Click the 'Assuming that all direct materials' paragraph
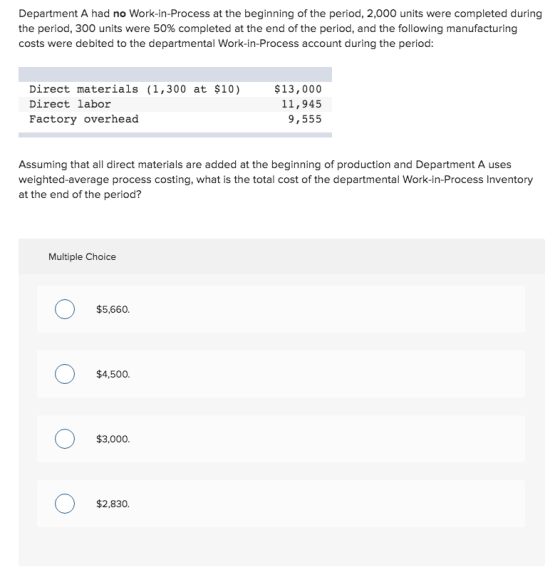The image size is (560, 582). [276, 179]
